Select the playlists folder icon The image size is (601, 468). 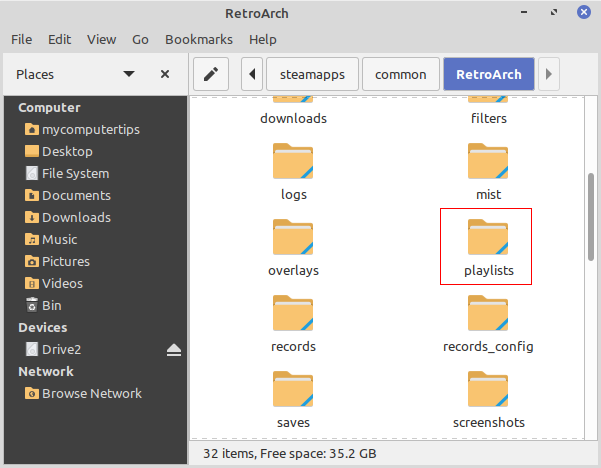tap(488, 237)
